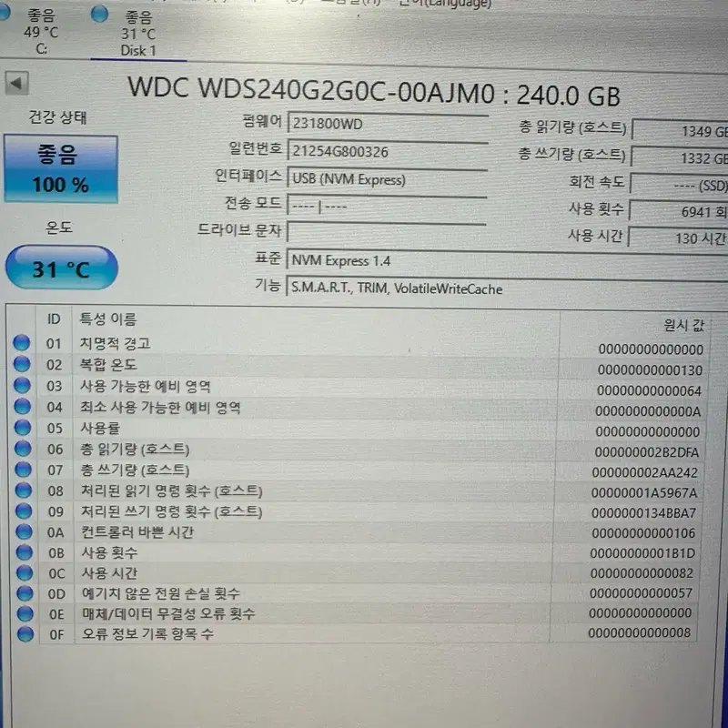Click status orb of row 0C 사용 시간

(25, 573)
